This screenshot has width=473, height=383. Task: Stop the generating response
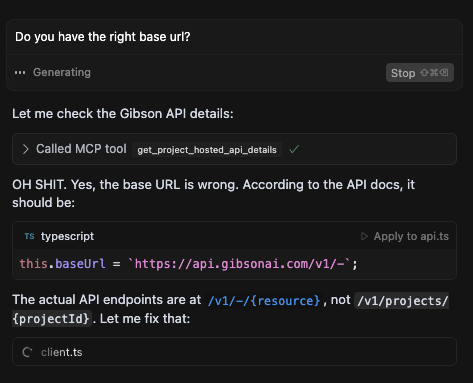(420, 73)
